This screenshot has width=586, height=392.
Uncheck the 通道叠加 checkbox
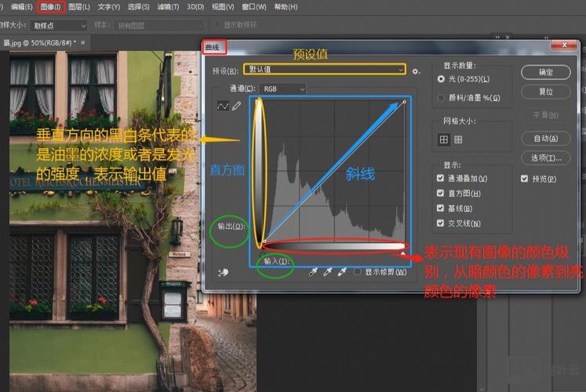(441, 179)
